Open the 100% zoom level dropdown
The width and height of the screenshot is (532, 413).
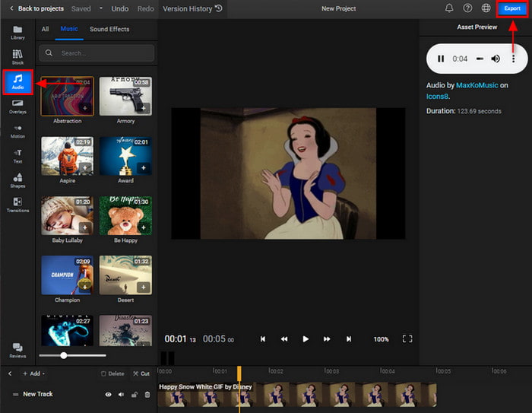point(381,339)
